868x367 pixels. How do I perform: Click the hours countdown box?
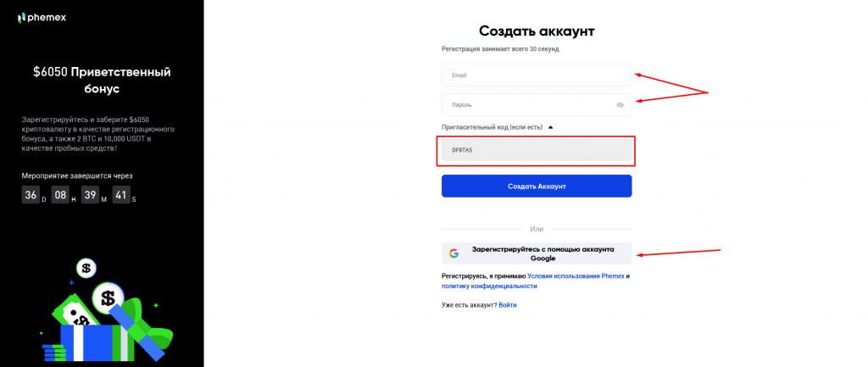[60, 196]
